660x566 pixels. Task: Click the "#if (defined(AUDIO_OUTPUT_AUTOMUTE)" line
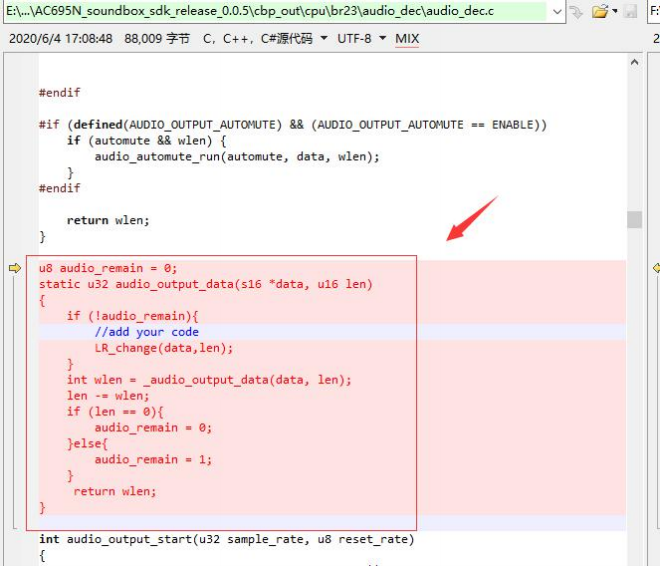coord(293,125)
